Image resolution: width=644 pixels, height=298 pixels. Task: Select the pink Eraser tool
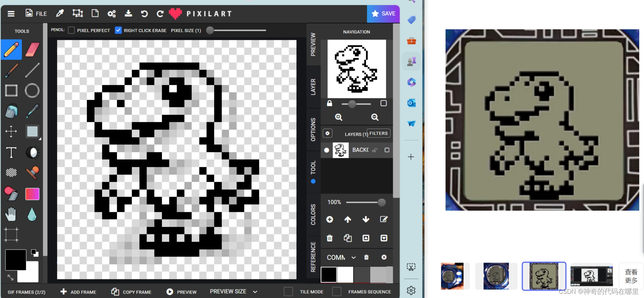[32, 49]
